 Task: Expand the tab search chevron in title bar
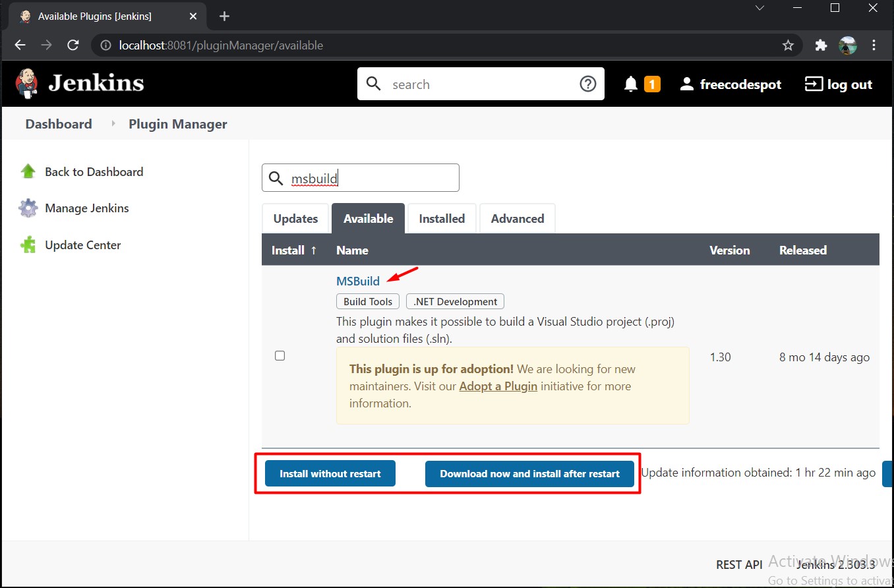(x=760, y=8)
